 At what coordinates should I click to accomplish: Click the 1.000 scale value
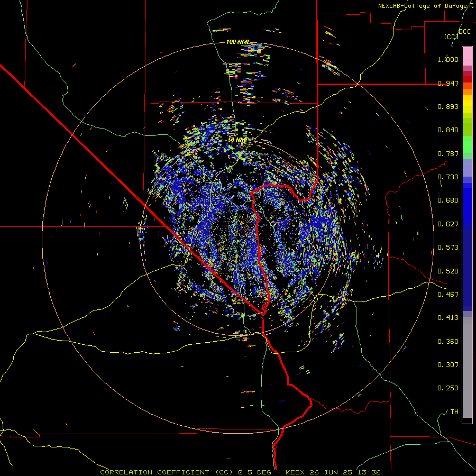[x=448, y=59]
